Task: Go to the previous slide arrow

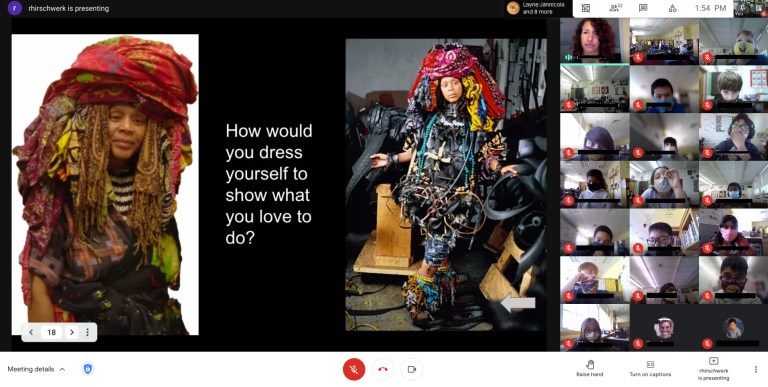Action: tap(31, 332)
